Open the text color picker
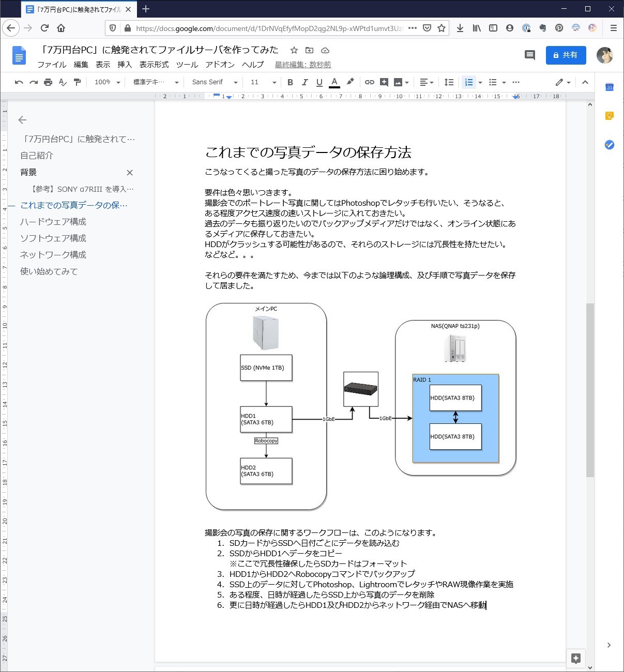This screenshot has height=672, width=624. coord(334,82)
